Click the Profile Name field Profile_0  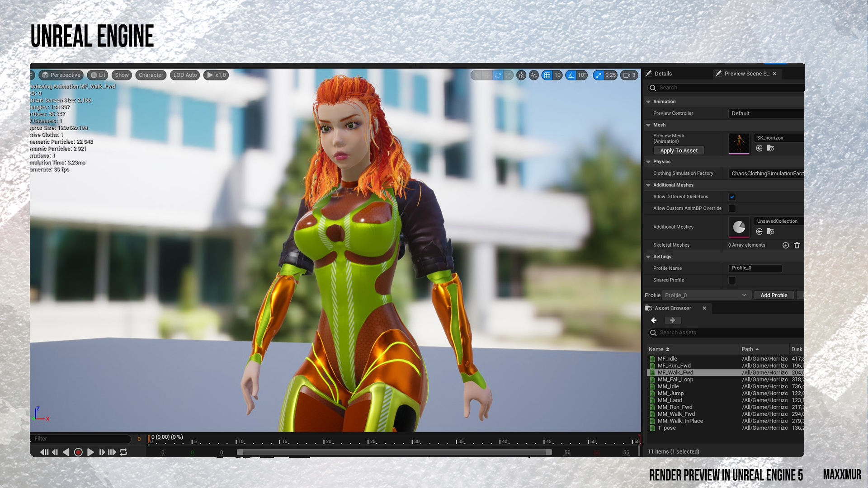pyautogui.click(x=755, y=268)
